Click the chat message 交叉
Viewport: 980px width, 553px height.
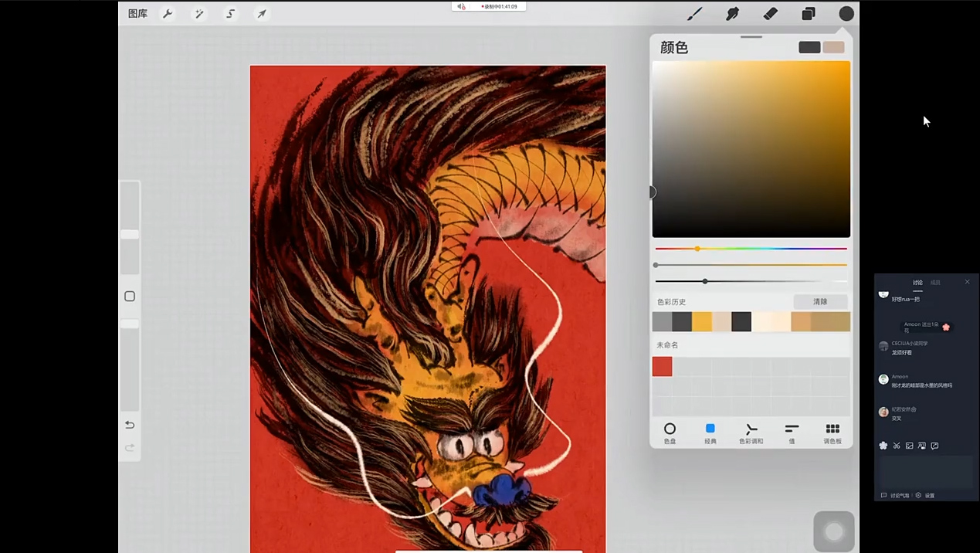tap(897, 418)
